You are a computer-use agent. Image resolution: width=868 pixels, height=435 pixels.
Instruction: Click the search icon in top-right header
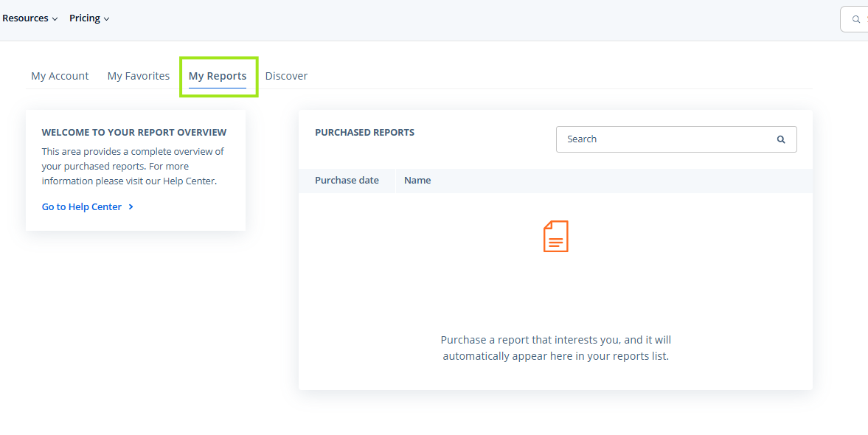pyautogui.click(x=855, y=19)
